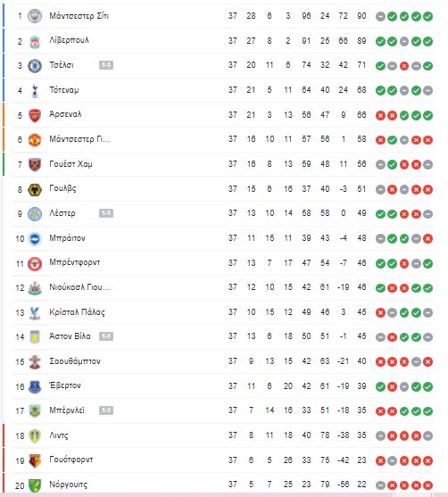Click the Arsenal cannon crest
Image resolution: width=448 pixels, height=497 pixels.
[35, 115]
